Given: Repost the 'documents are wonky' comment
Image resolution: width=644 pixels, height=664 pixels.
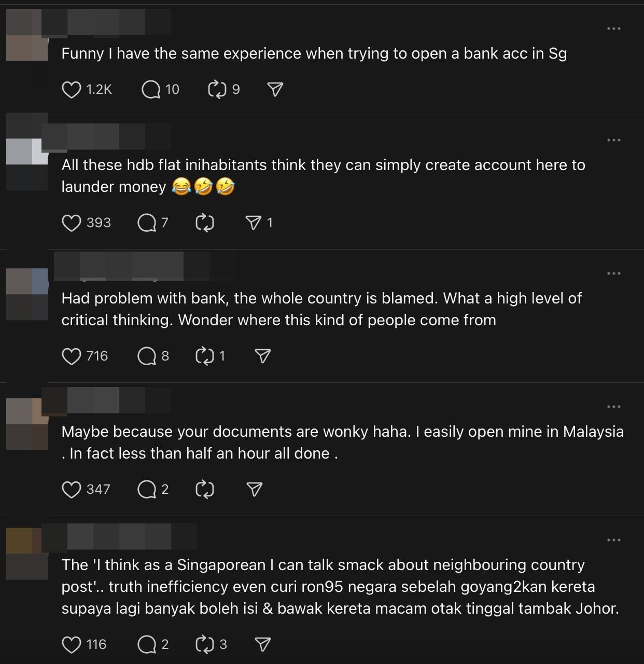Looking at the screenshot, I should [205, 490].
